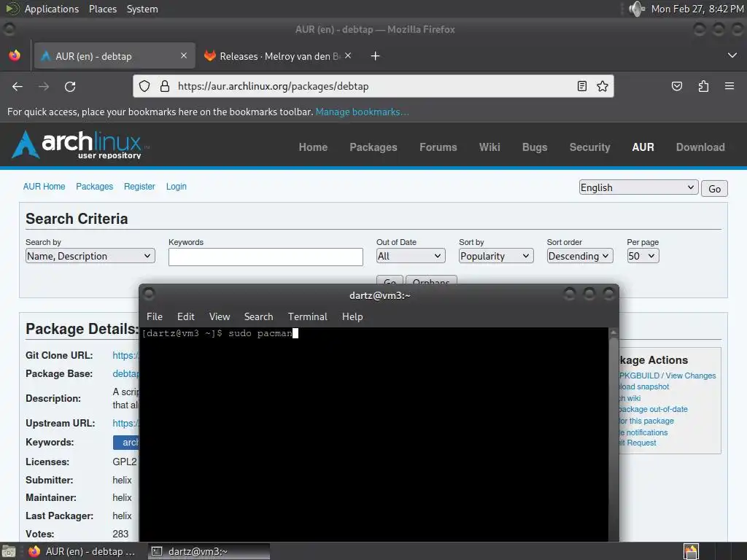Click the volume speaker icon in panel

pyautogui.click(x=636, y=9)
